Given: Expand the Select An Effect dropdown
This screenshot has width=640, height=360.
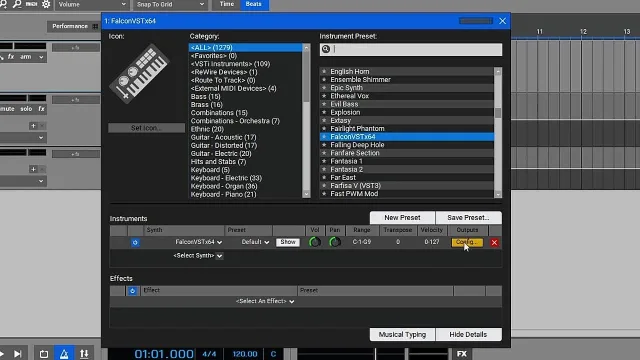Looking at the screenshot, I should tap(265, 301).
